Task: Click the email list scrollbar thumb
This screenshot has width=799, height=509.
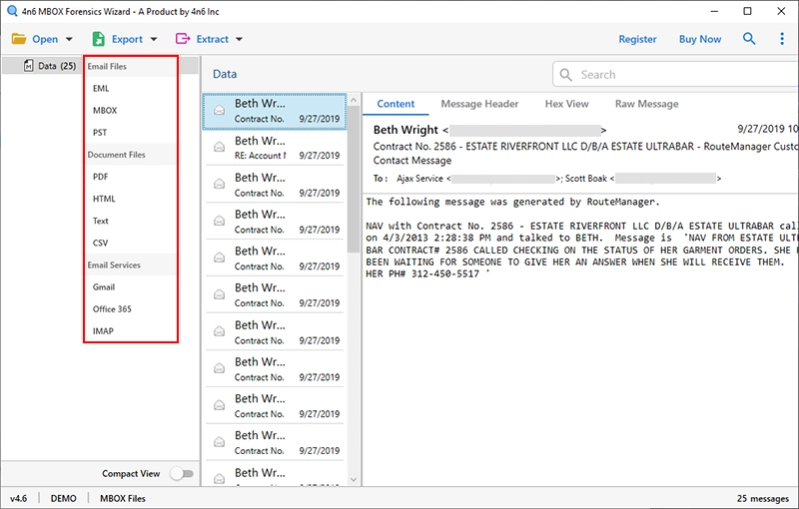Action: click(354, 179)
